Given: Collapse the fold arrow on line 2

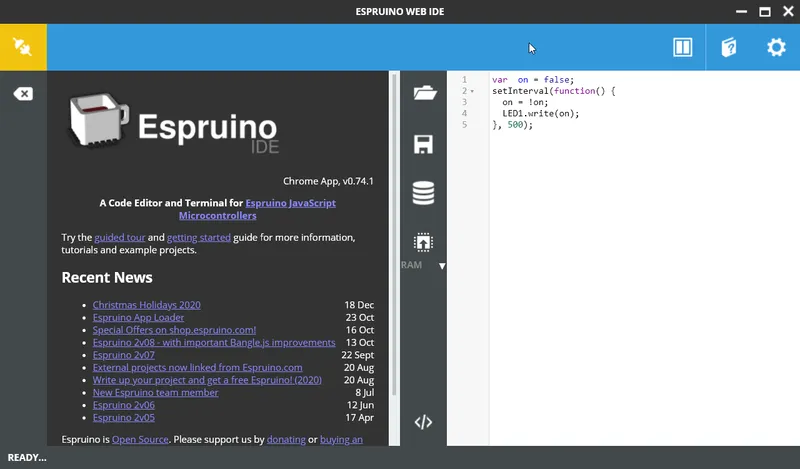Looking at the screenshot, I should 472,91.
